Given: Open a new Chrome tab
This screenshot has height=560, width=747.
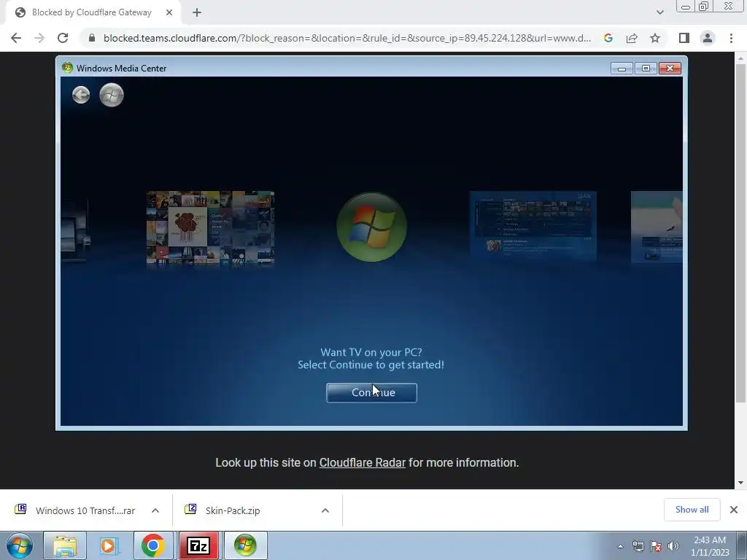Looking at the screenshot, I should coord(197,13).
